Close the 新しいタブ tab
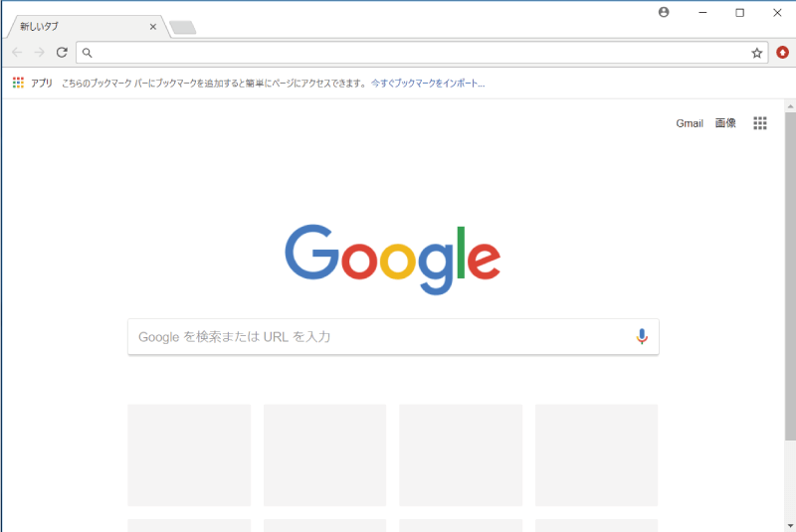796x532 pixels. coord(153,27)
